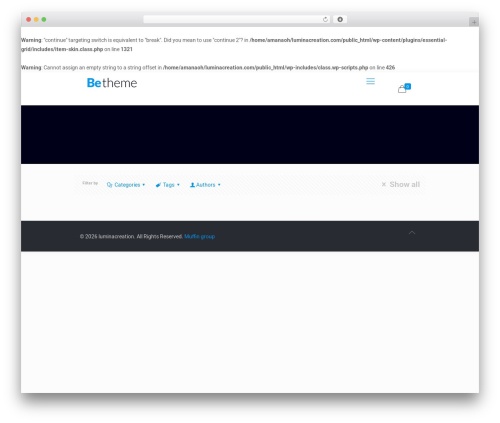Expand the Authors filter dropdown

(x=205, y=185)
